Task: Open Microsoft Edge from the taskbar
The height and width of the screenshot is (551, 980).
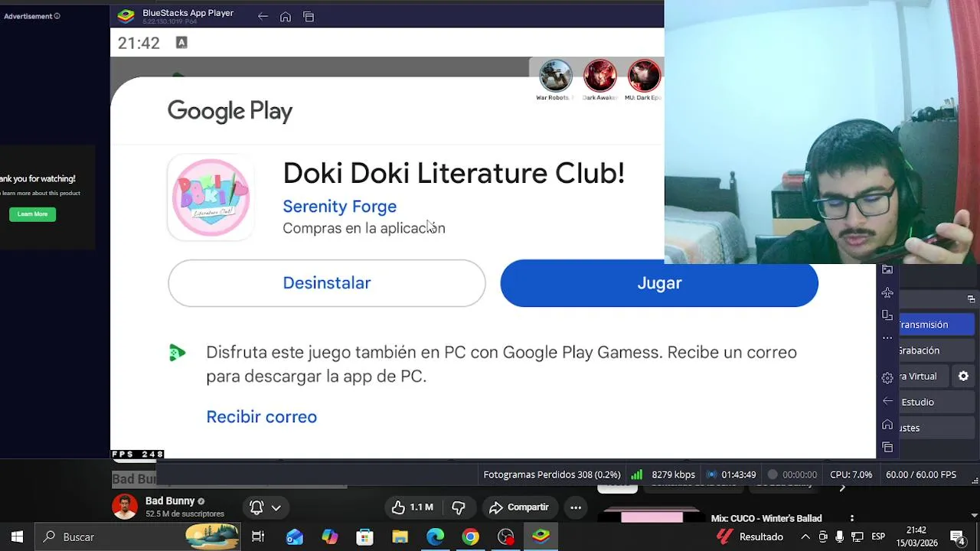Action: click(x=436, y=537)
